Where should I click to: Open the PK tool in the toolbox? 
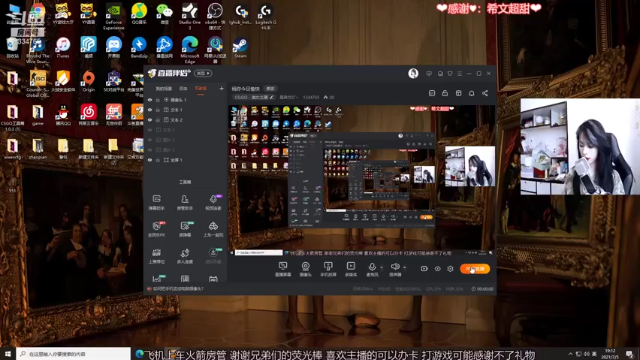tap(156, 229)
